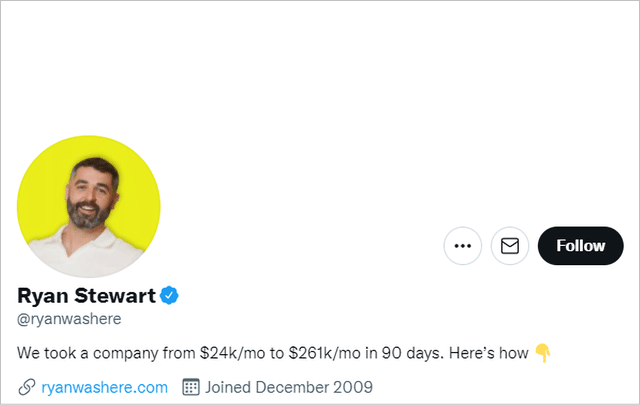
Task: Click the calendar icon next to Joined
Action: pos(191,387)
